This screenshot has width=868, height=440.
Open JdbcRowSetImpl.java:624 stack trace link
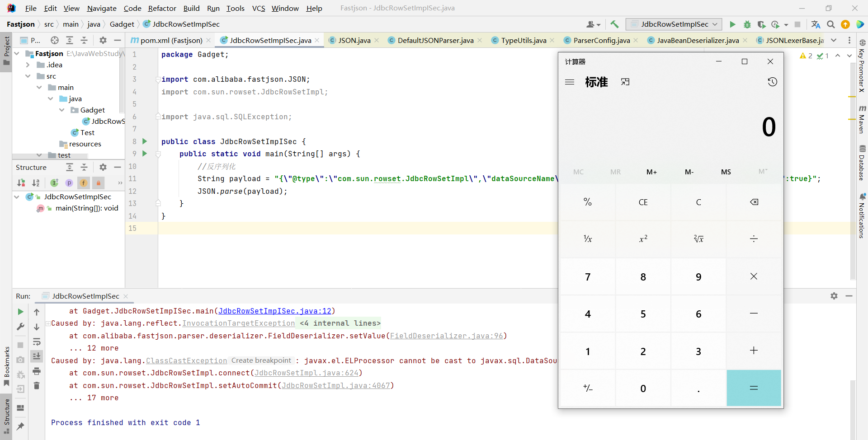307,373
